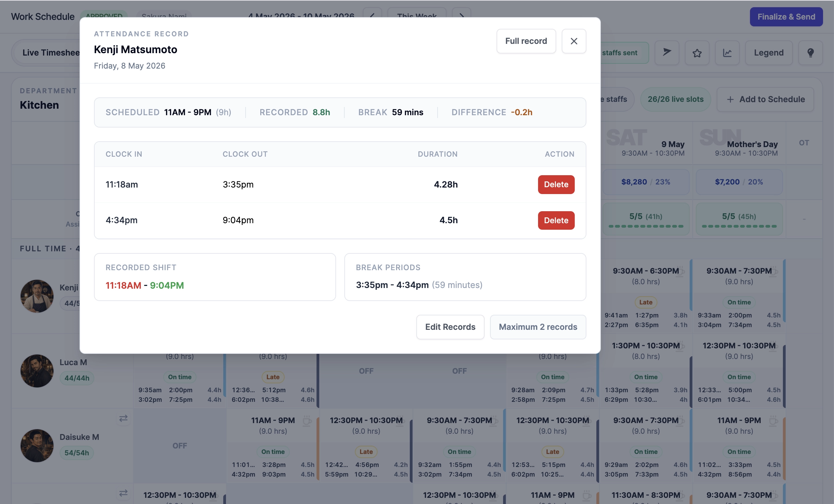834x504 pixels.
Task: Click the Difference -0.2h value
Action: [x=522, y=112]
